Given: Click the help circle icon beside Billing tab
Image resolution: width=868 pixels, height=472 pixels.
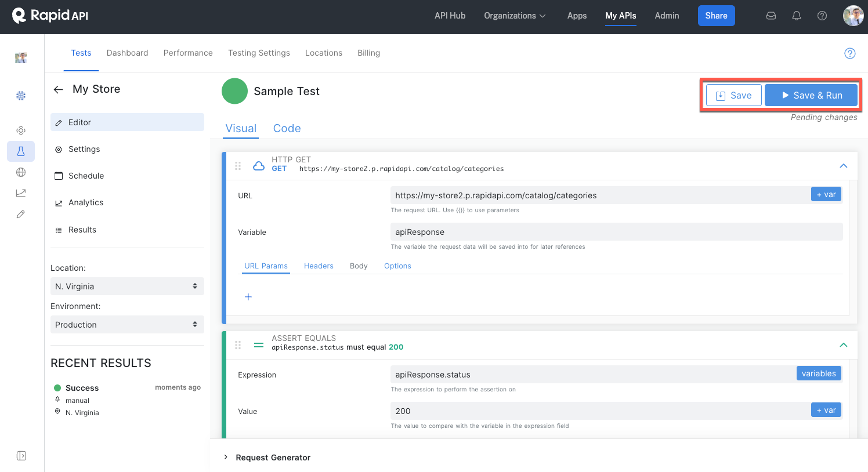Looking at the screenshot, I should coord(850,53).
